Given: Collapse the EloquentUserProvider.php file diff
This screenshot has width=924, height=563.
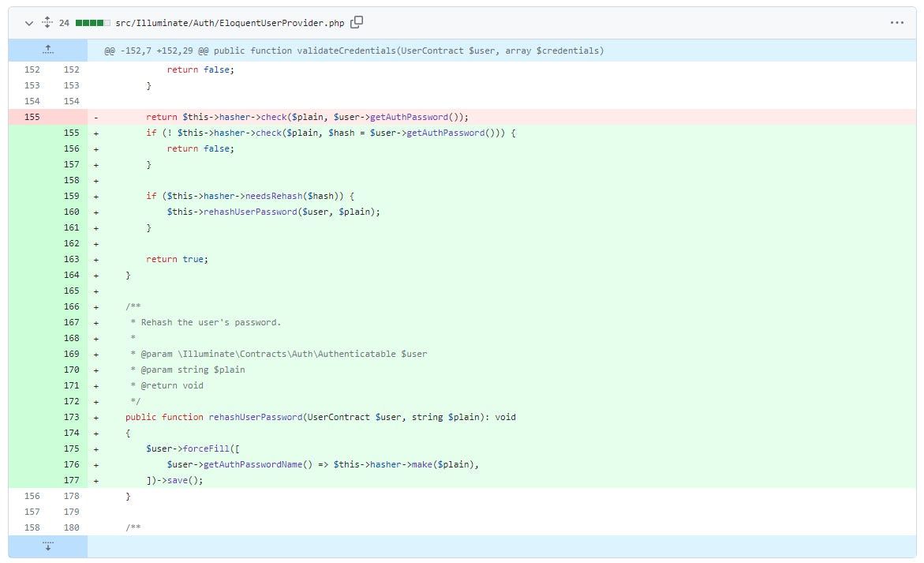Looking at the screenshot, I should [28, 23].
